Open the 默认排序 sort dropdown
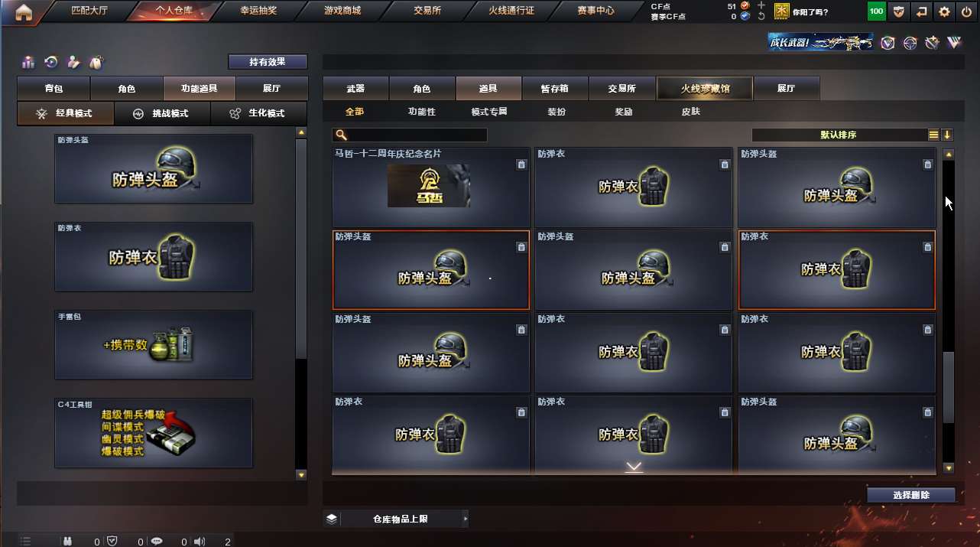This screenshot has width=980, height=547. (x=839, y=135)
